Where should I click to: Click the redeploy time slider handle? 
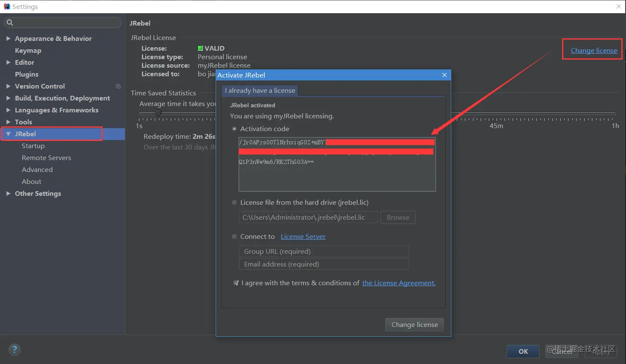pos(158,113)
